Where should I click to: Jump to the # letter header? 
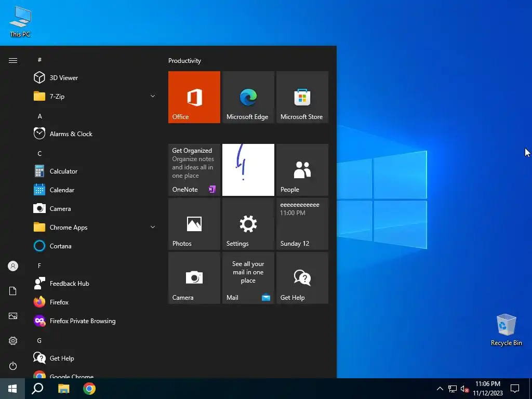click(39, 60)
